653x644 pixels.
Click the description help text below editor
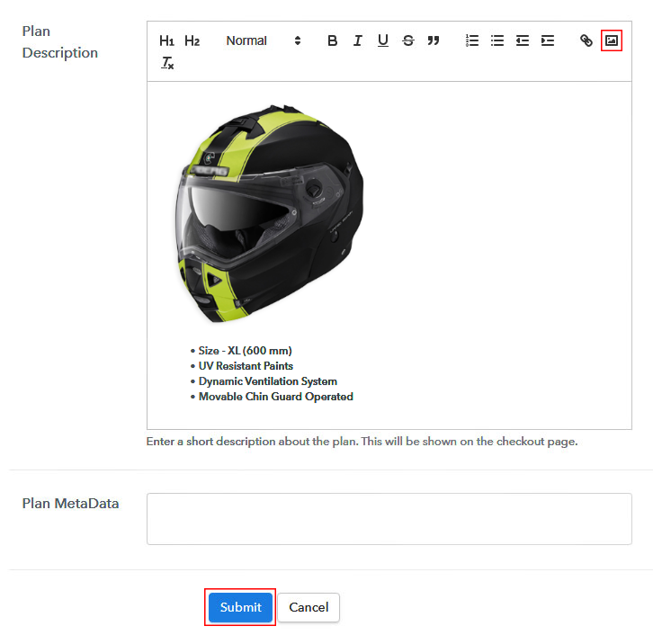click(362, 442)
